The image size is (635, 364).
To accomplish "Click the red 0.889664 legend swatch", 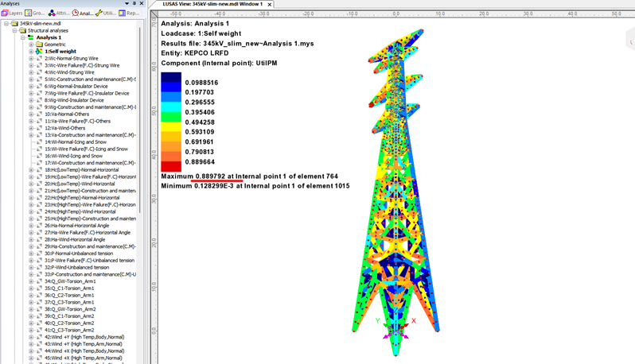I will [171, 163].
